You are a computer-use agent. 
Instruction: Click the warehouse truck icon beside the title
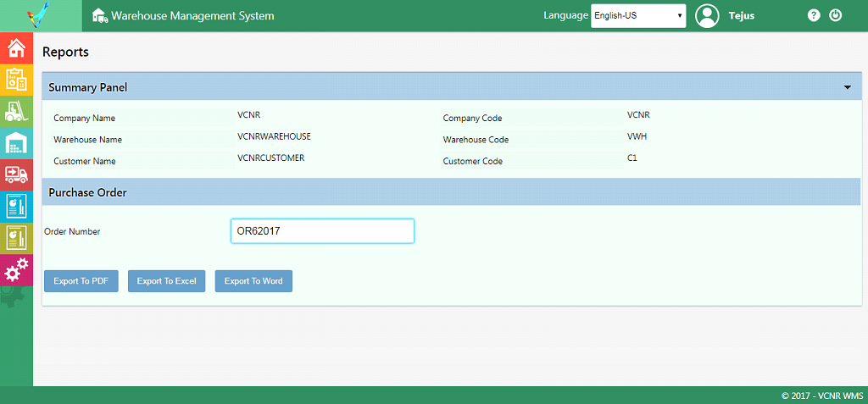[x=100, y=15]
